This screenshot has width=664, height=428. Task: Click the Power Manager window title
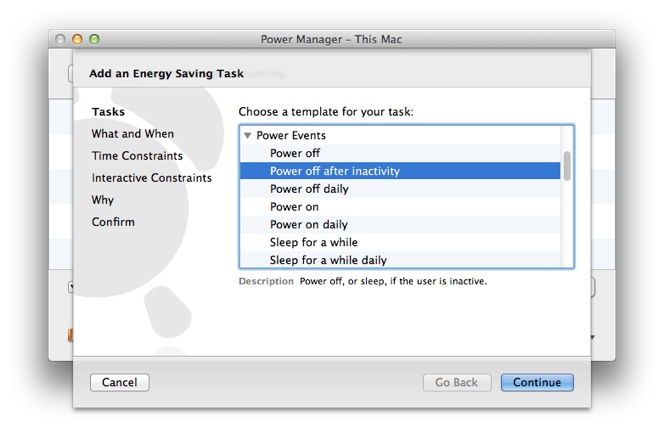point(331,39)
